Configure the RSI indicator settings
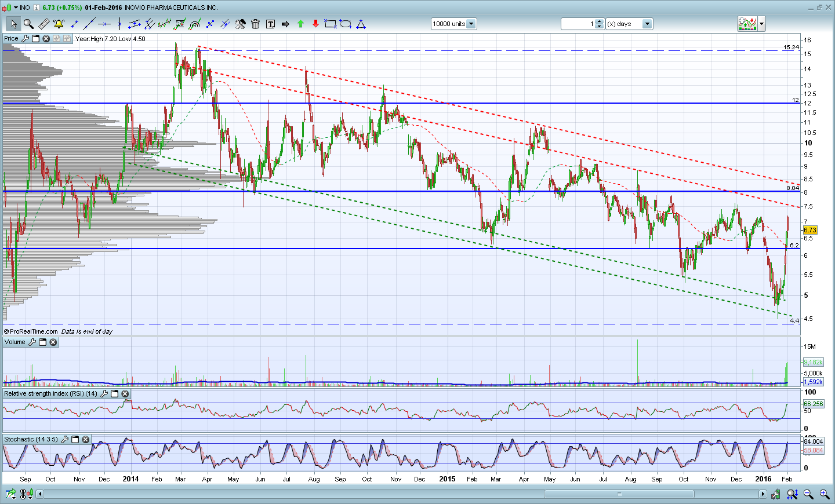 (104, 394)
